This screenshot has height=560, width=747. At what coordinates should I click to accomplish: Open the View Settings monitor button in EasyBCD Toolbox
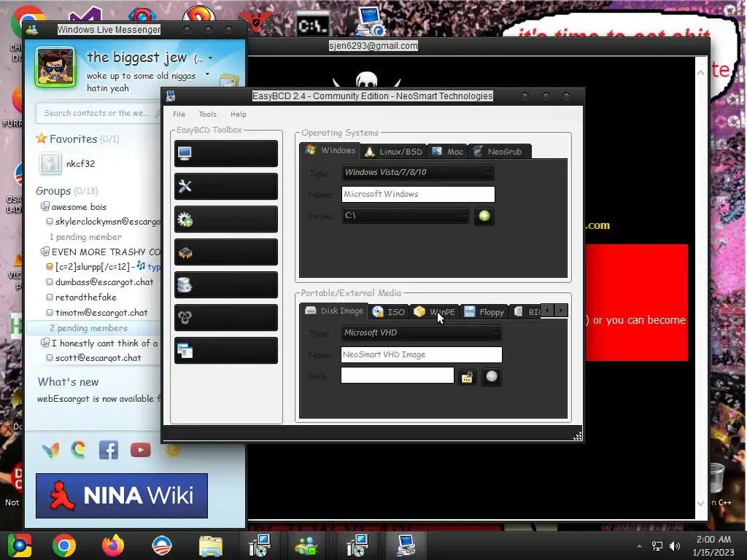(226, 153)
